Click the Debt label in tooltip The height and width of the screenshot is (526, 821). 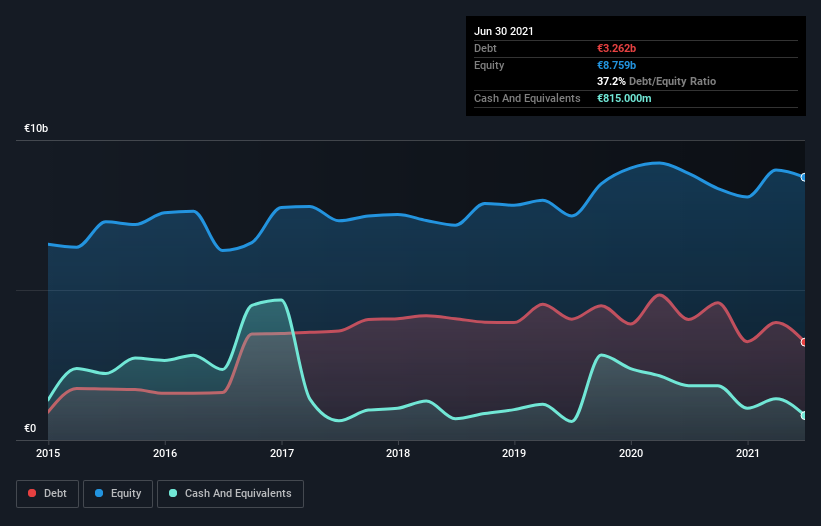[x=485, y=48]
